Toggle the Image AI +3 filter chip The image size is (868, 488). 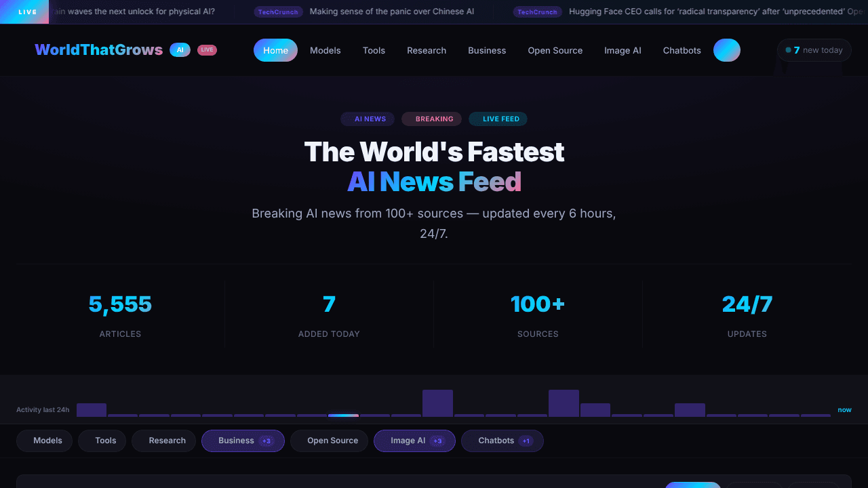tap(414, 441)
